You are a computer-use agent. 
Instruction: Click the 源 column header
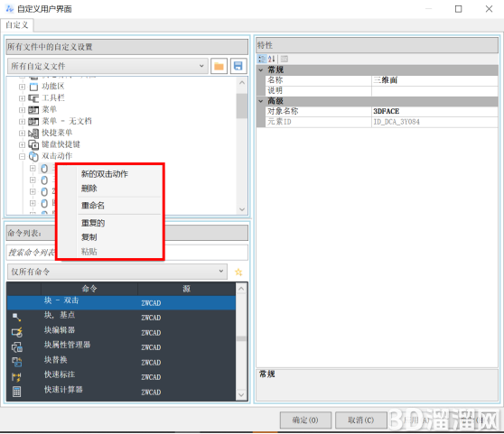[186, 289]
